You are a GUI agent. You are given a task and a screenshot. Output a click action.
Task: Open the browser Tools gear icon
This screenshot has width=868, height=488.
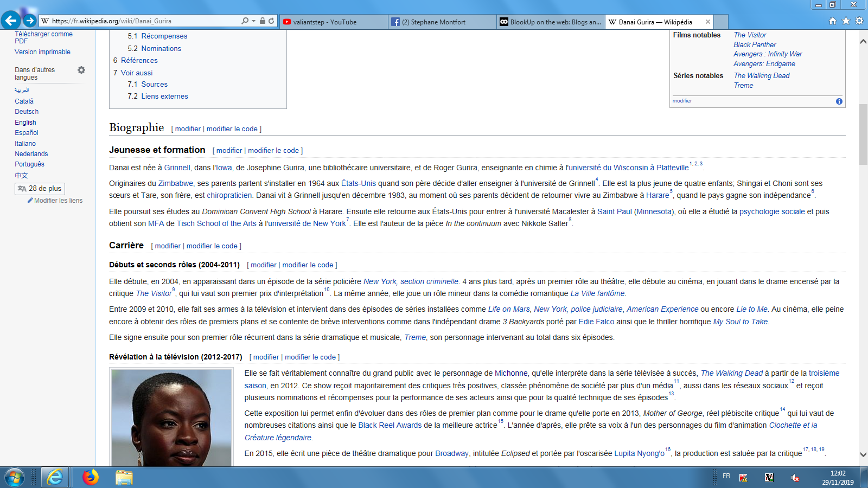[859, 21]
